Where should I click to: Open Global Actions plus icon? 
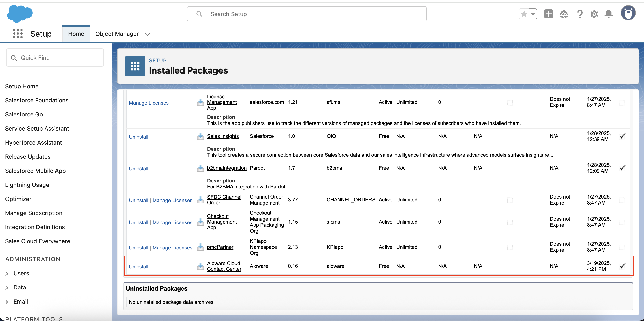click(x=548, y=14)
